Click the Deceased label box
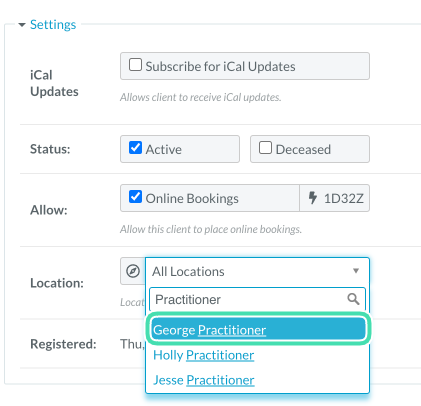The image size is (421, 406). [x=310, y=149]
